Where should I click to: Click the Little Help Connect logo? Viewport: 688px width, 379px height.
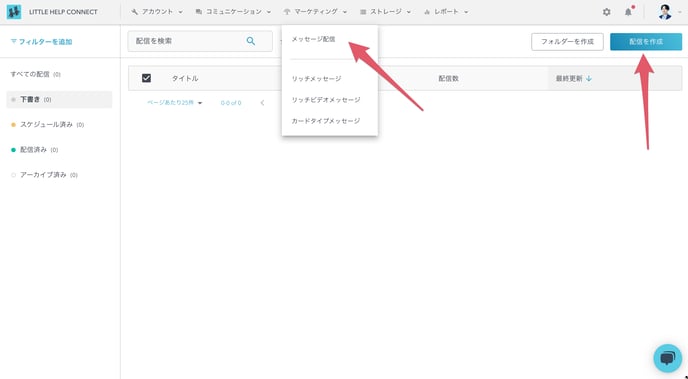coord(14,12)
